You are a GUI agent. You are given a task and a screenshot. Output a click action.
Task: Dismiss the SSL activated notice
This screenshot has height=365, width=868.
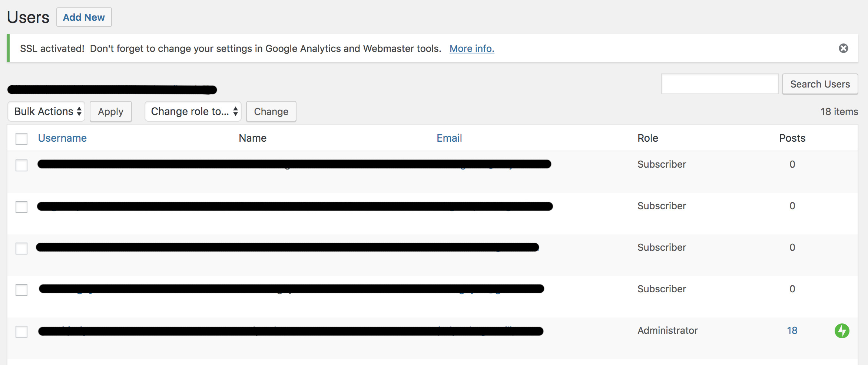844,48
